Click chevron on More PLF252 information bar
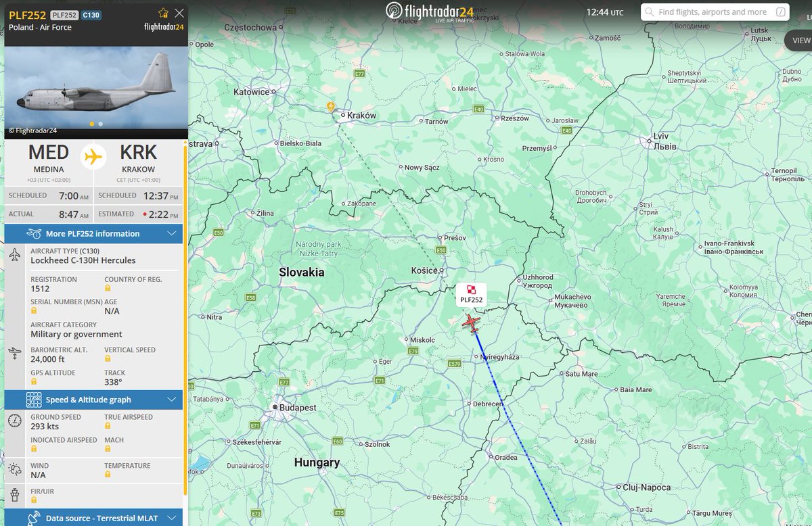812x526 pixels. (171, 234)
